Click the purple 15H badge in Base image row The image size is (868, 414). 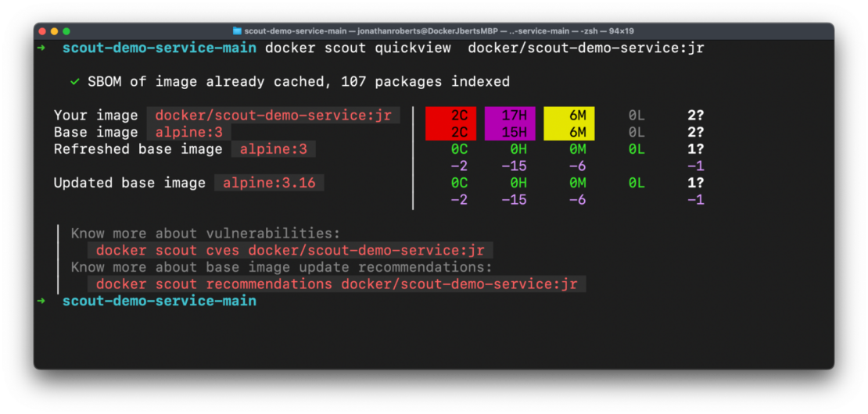click(x=510, y=132)
